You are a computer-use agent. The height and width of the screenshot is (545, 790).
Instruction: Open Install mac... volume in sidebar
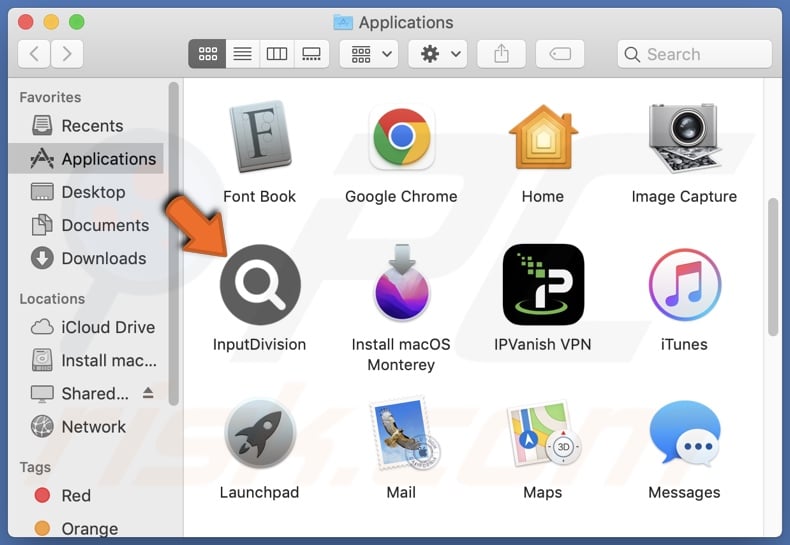[86, 360]
